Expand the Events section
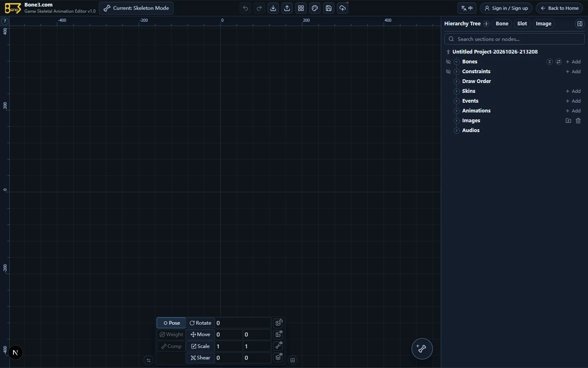This screenshot has width=588, height=368. tap(457, 101)
